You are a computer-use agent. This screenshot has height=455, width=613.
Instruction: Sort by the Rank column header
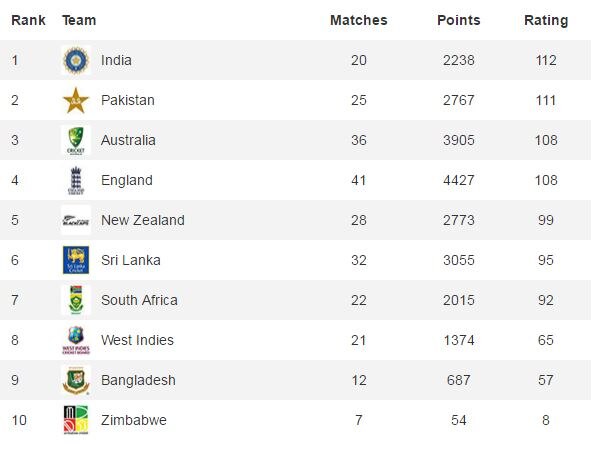pos(28,20)
